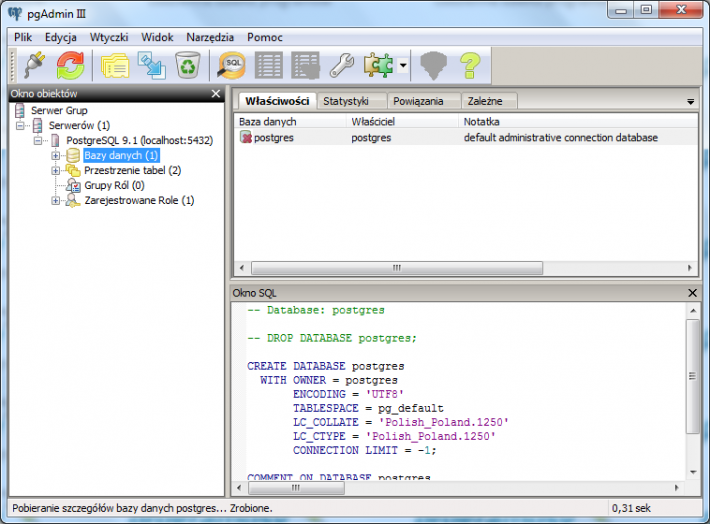Select Serwerów (1) tree item

pyautogui.click(x=79, y=125)
